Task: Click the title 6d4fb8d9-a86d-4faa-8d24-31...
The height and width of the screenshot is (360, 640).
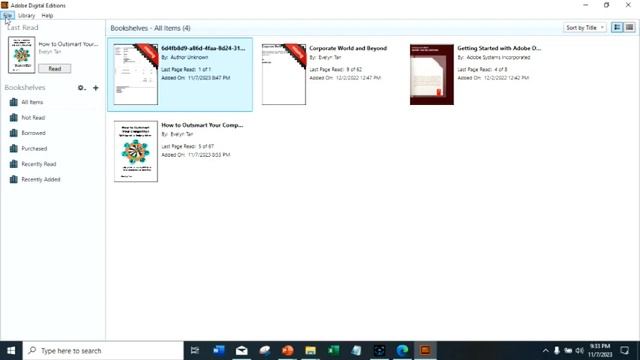Action: point(203,48)
